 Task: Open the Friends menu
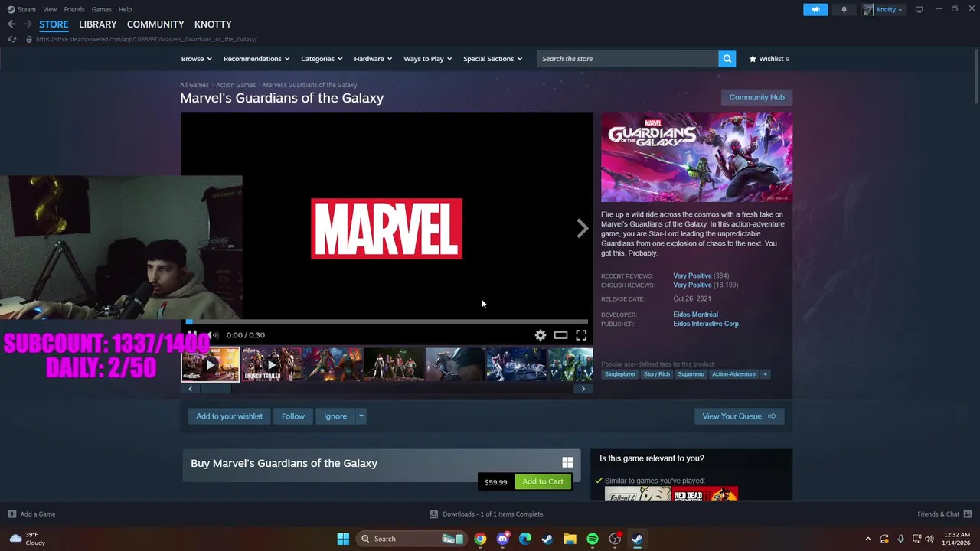(x=74, y=9)
